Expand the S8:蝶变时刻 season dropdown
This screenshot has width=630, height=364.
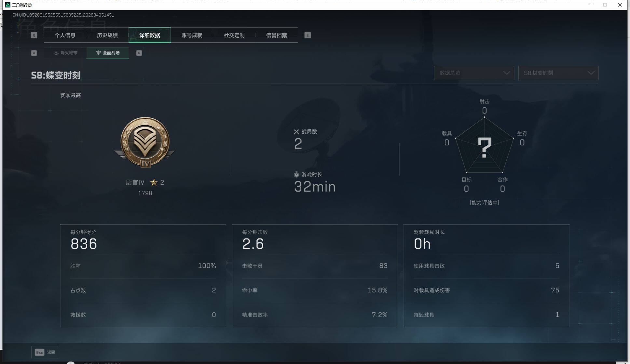[558, 73]
